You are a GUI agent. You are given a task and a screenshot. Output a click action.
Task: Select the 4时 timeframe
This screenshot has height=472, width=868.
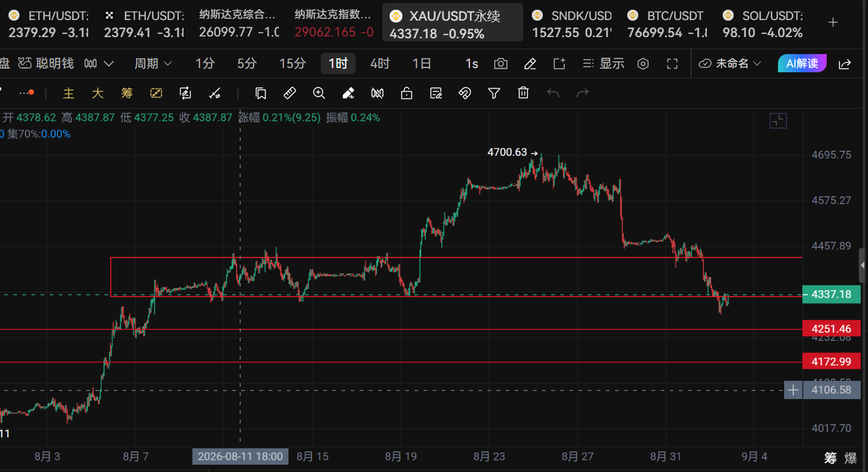click(x=380, y=63)
